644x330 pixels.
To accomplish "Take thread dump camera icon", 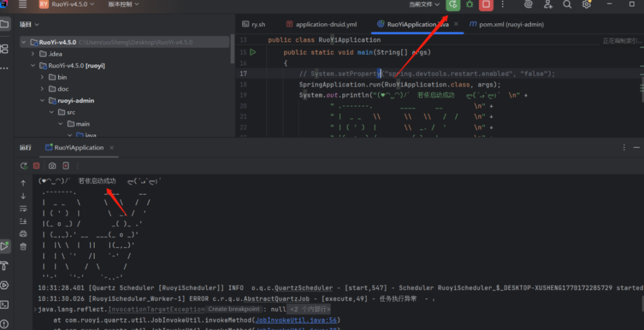I will tap(52, 166).
